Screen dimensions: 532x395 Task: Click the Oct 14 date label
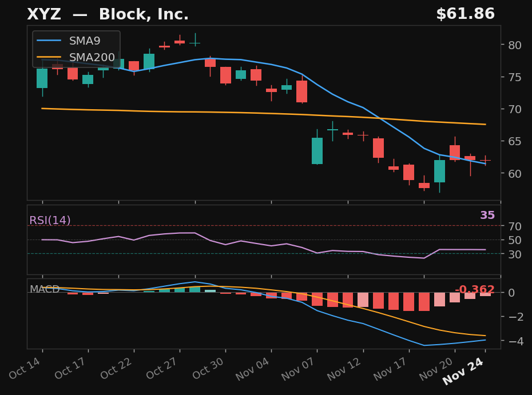25,368
